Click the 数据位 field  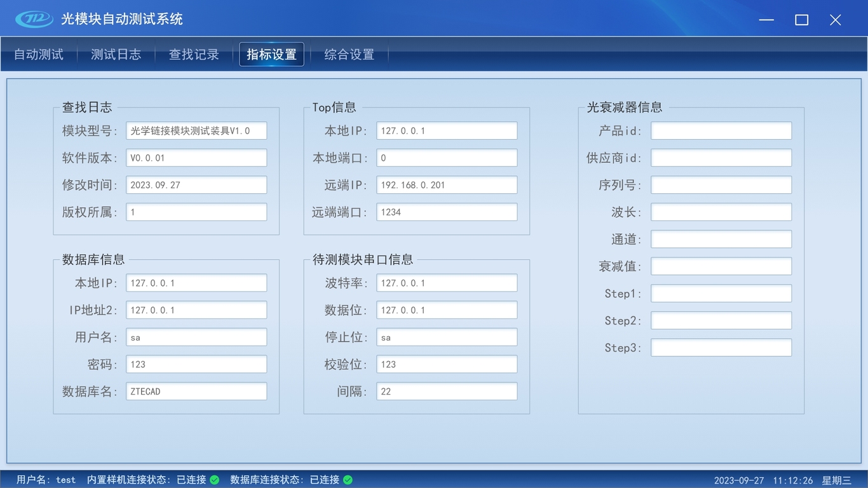(x=447, y=310)
